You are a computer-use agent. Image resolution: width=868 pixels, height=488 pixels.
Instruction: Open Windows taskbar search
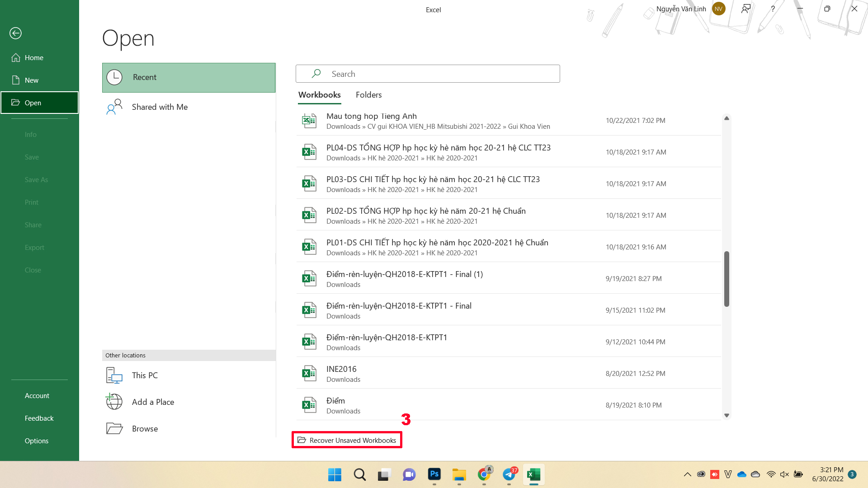click(360, 474)
